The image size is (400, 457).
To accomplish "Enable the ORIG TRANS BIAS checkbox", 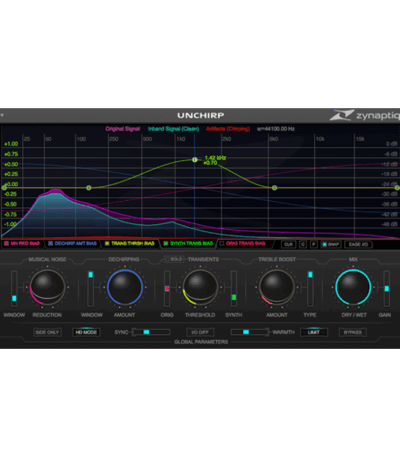I will (x=222, y=244).
